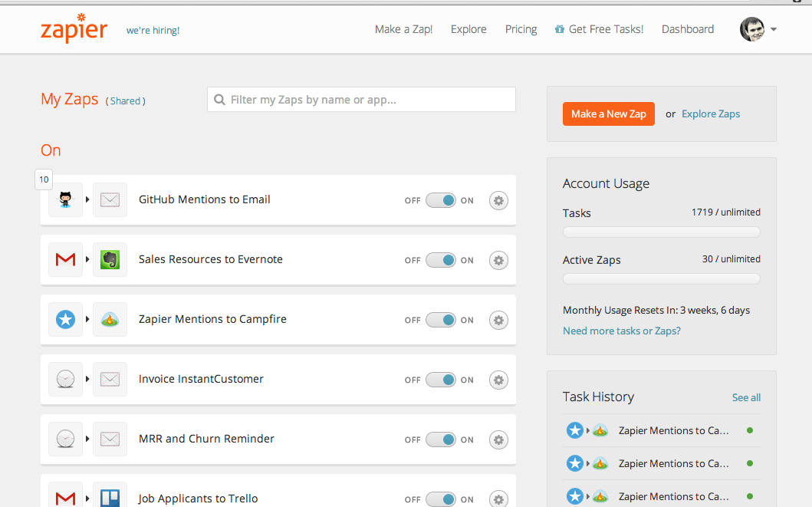
Task: Click first Zapier Mentions to Ca... history entry text
Action: tap(674, 430)
